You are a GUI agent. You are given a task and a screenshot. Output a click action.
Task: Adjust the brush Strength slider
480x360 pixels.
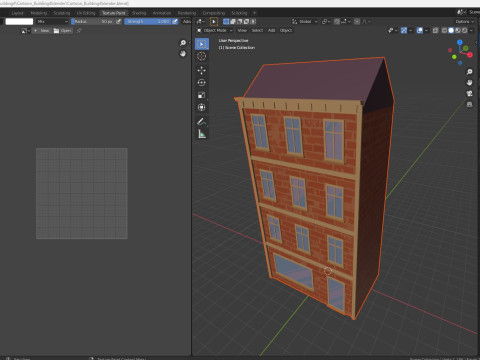coord(148,21)
